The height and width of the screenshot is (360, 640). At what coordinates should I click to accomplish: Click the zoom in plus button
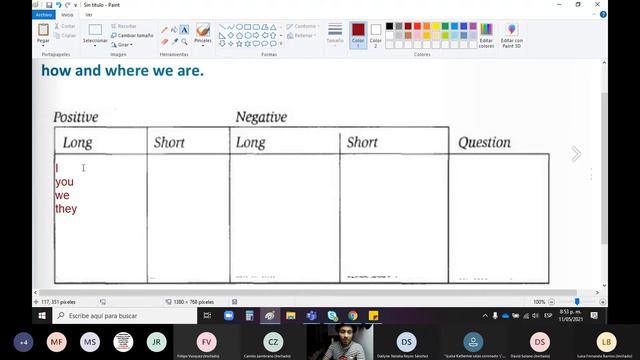coord(602,302)
